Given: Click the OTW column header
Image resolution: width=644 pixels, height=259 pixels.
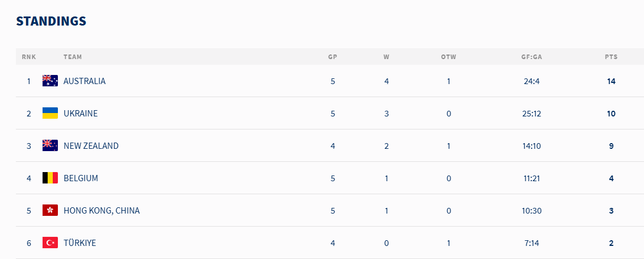Looking at the screenshot, I should click(448, 57).
